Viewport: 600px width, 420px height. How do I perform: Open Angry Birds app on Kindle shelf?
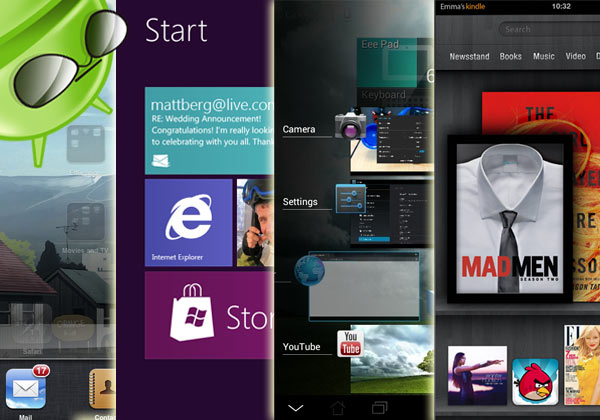tap(535, 382)
